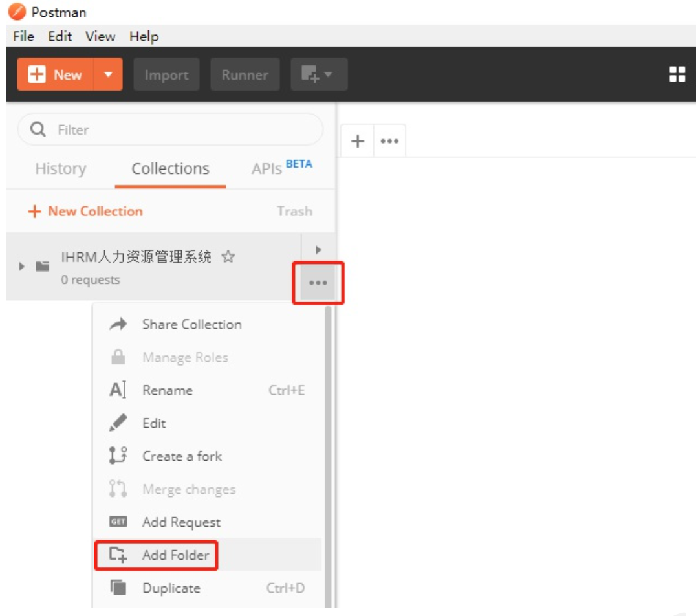The image size is (696, 616).
Task: Click the Postman logo icon
Action: 17,12
